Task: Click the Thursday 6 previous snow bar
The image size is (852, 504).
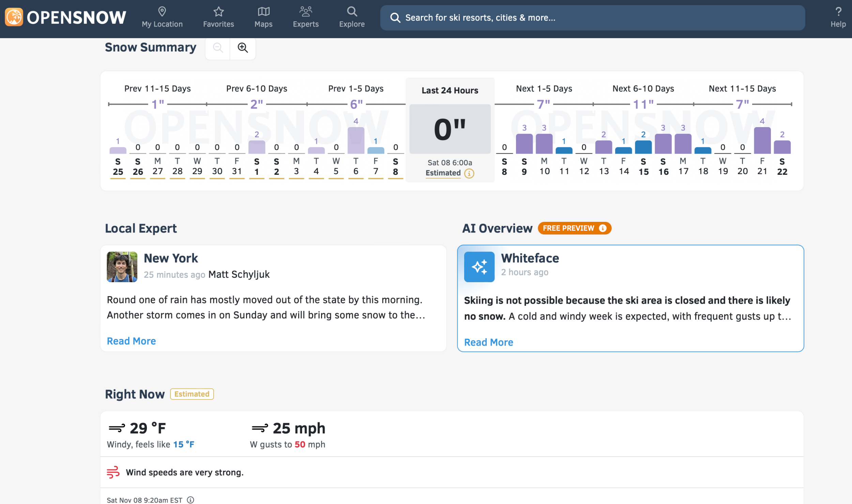Action: (356, 140)
